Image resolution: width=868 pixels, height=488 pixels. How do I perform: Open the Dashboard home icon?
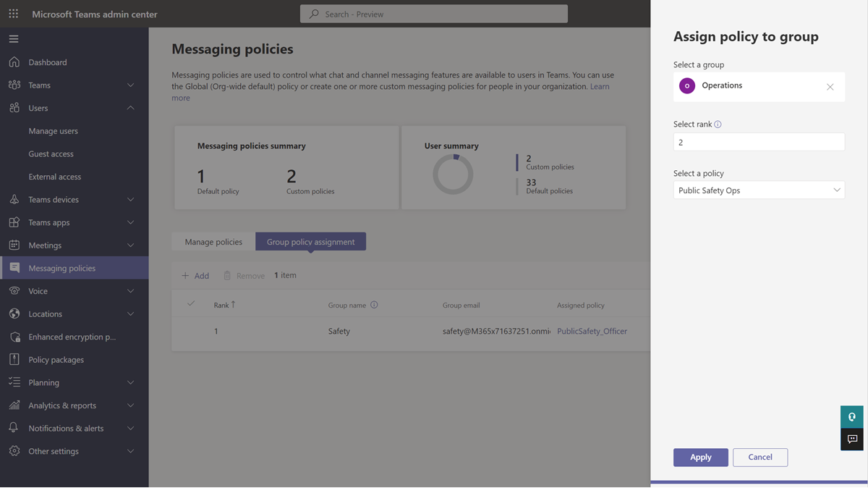coord(14,62)
